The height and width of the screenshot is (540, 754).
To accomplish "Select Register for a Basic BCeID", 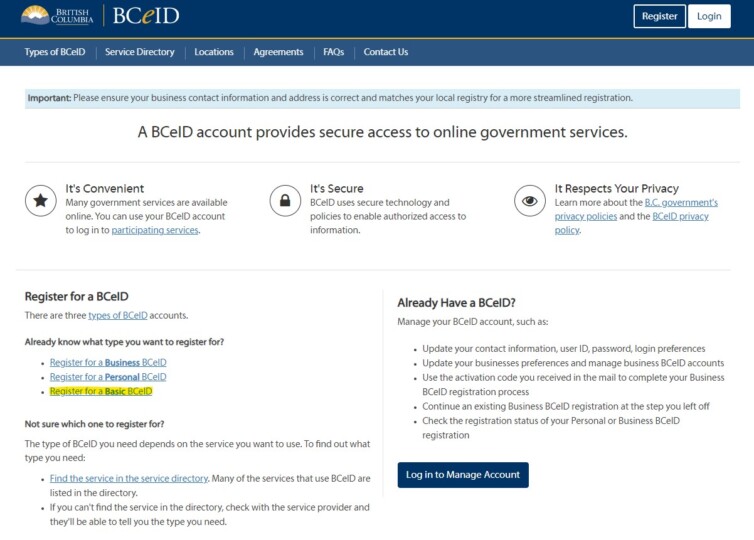I will point(101,391).
